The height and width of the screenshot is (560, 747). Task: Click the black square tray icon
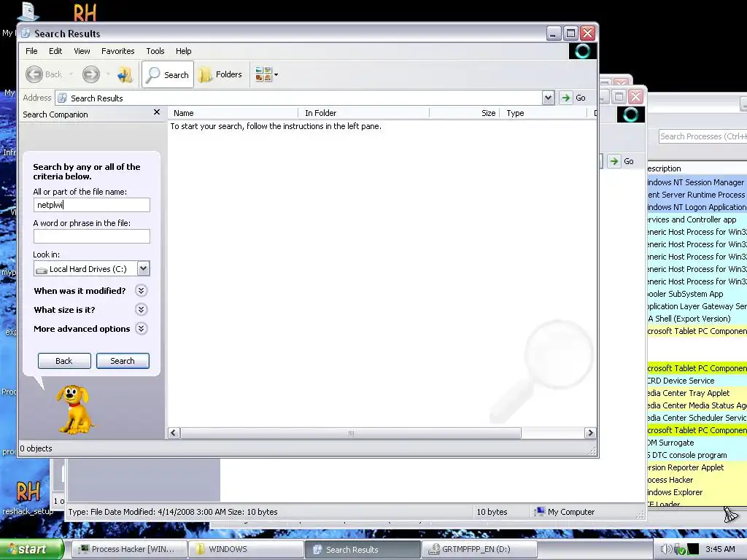693,549
